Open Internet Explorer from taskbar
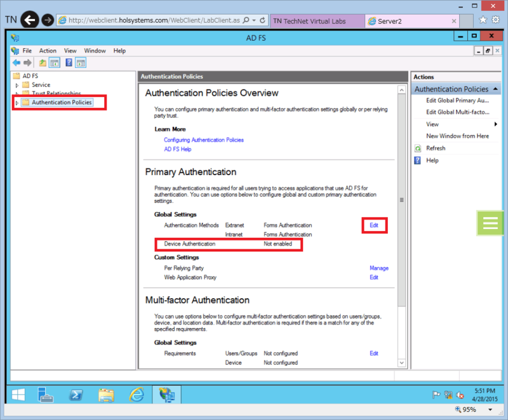The width and height of the screenshot is (508, 420). click(x=137, y=395)
